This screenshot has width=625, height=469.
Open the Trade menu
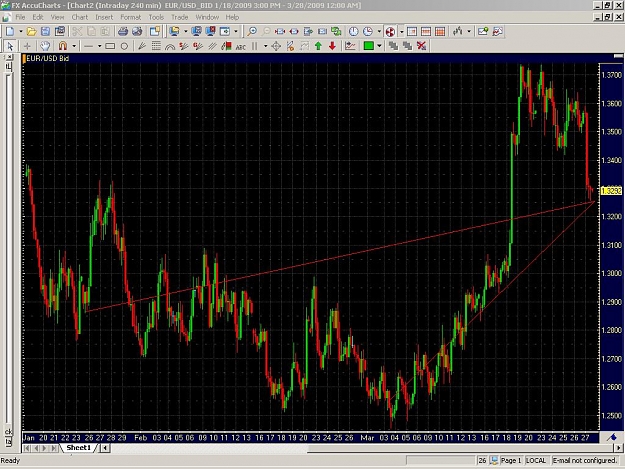point(179,17)
